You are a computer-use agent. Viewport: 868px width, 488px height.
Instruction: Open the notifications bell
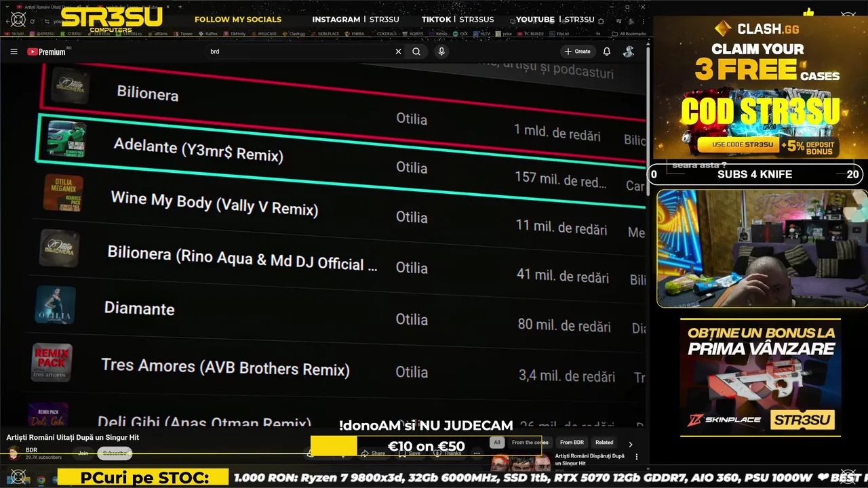607,52
